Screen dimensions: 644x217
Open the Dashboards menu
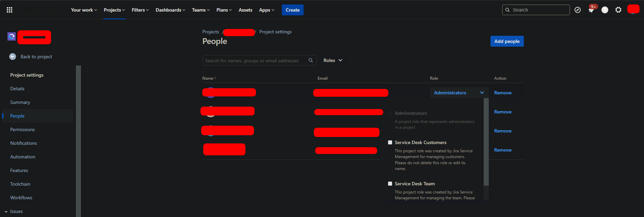point(170,10)
